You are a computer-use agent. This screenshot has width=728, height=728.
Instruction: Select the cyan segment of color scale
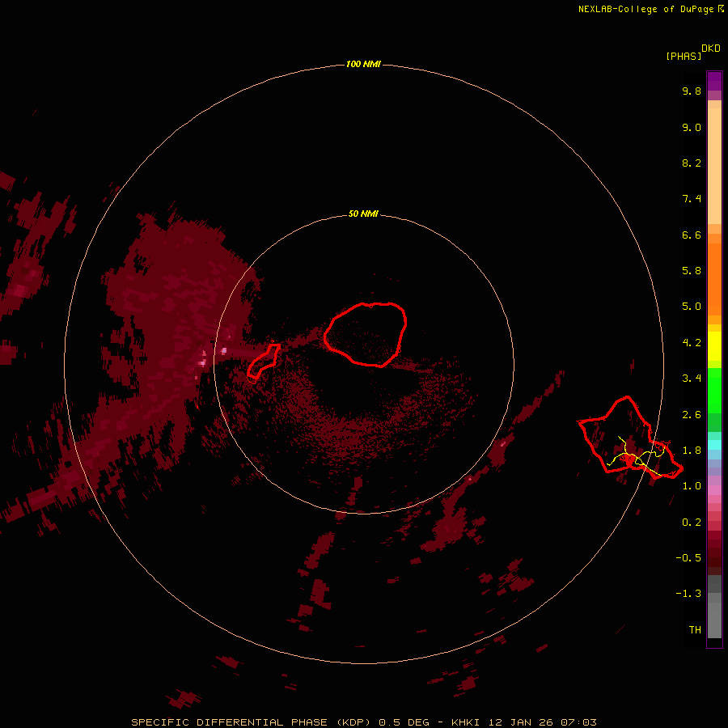[x=714, y=445]
